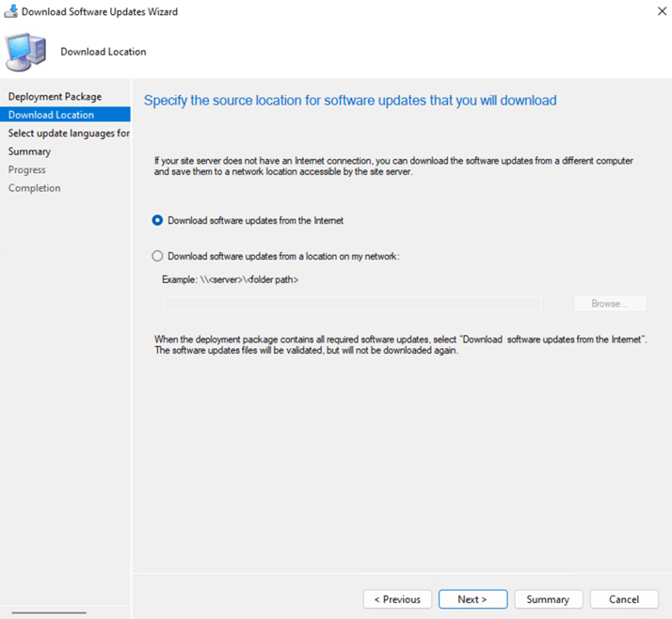Jump to Summary step in left pane
This screenshot has width=672, height=619.
click(29, 151)
